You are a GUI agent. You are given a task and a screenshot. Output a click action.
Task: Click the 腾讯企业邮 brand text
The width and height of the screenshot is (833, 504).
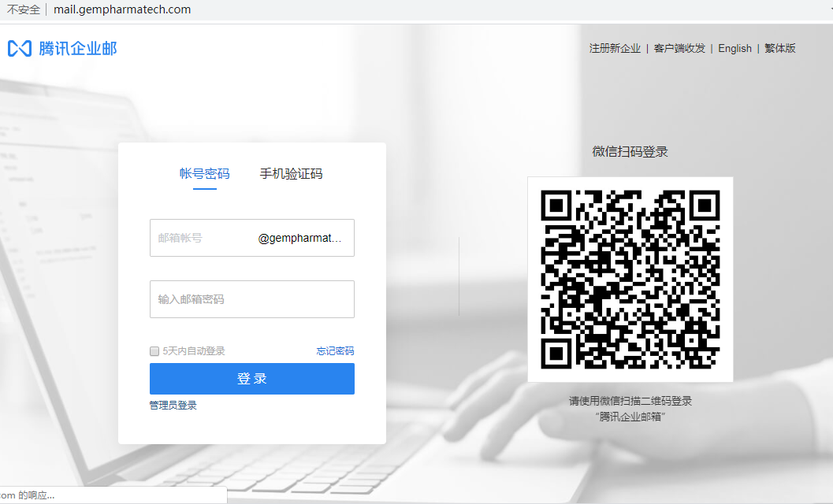pyautogui.click(x=77, y=48)
